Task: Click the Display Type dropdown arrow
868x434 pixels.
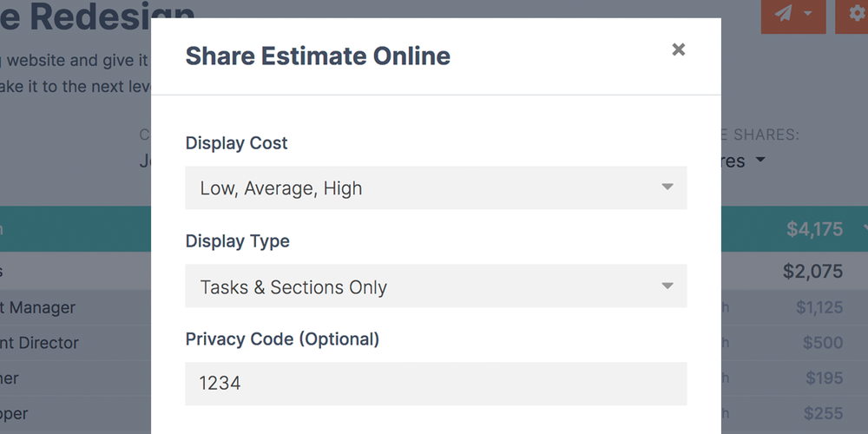Action: (667, 286)
